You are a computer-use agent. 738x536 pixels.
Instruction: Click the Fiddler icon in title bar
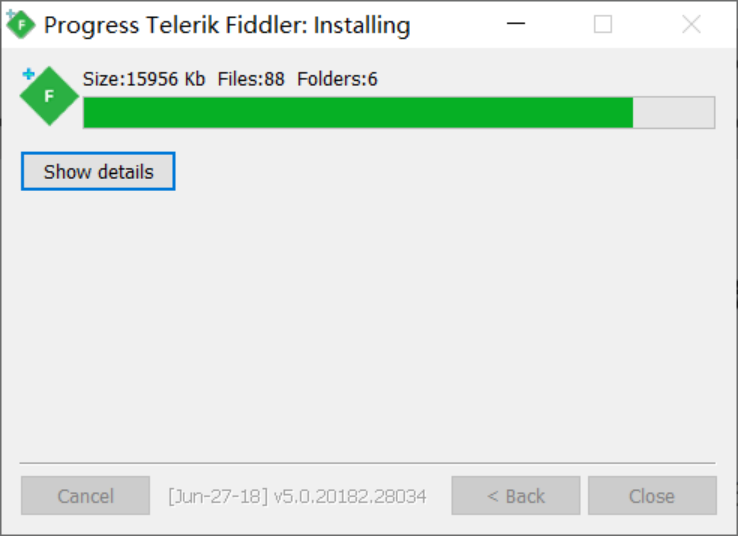[20, 24]
